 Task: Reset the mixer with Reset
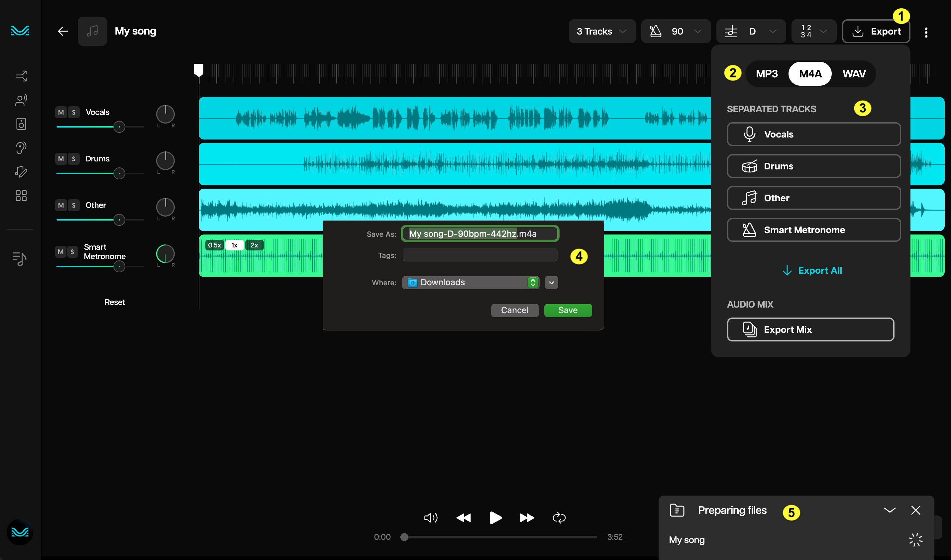[115, 302]
